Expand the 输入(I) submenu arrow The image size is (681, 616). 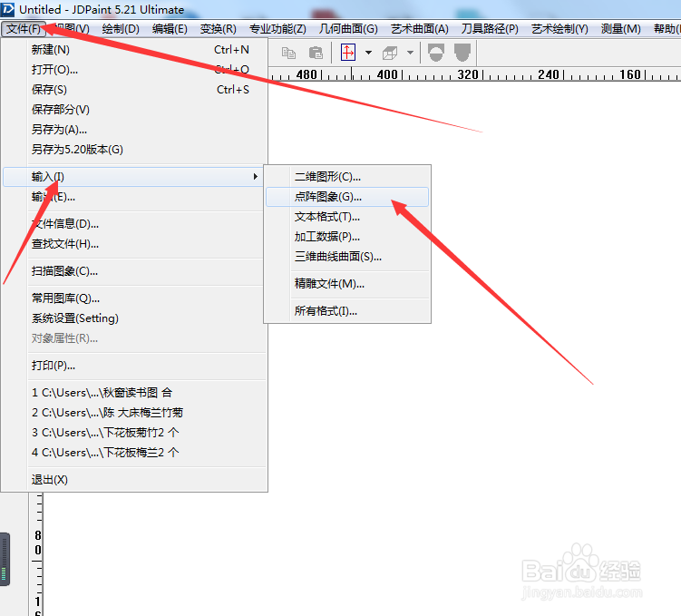coord(256,176)
